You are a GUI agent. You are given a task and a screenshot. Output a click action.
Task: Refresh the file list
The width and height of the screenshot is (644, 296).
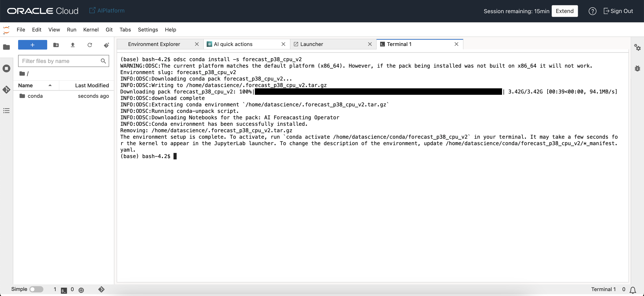(90, 45)
